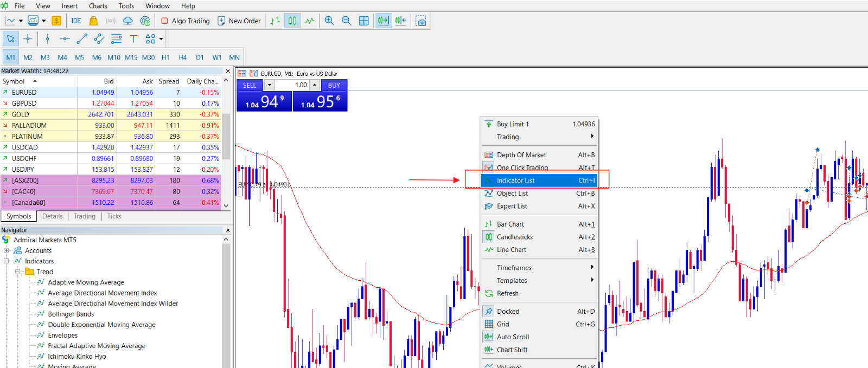Image resolution: width=868 pixels, height=368 pixels.
Task: Enable One Click Trading in context menu
Action: pyautogui.click(x=539, y=167)
